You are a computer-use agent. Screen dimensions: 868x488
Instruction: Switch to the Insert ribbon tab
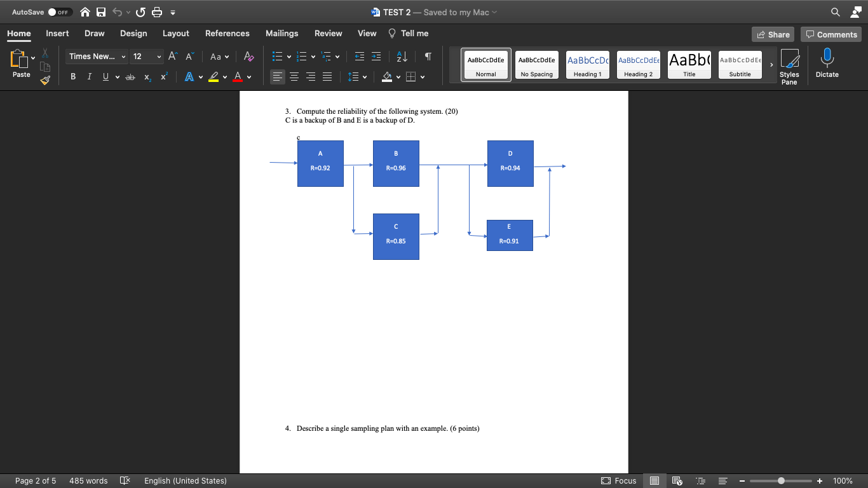click(57, 33)
